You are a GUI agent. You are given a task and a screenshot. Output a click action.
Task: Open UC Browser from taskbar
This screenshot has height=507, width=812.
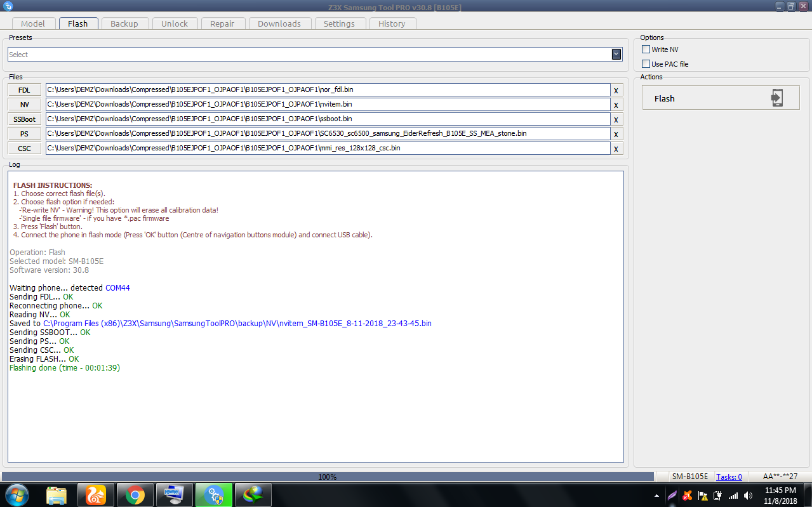pos(96,495)
